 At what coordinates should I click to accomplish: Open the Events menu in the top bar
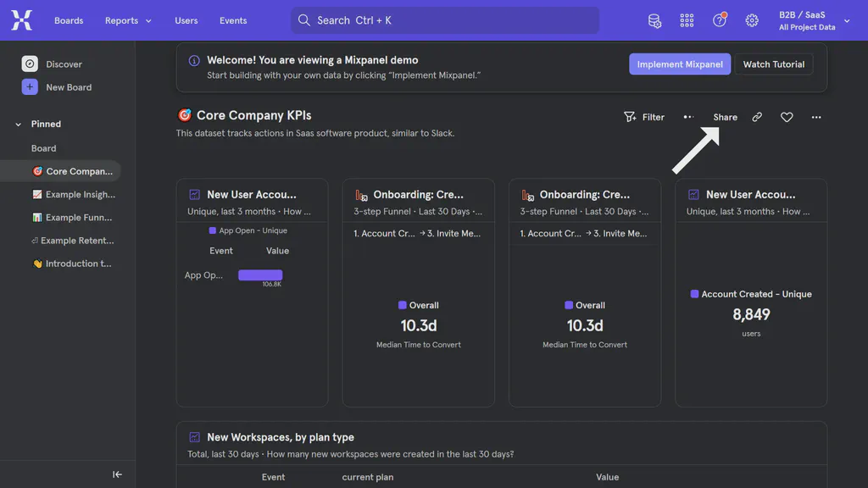[x=232, y=20]
